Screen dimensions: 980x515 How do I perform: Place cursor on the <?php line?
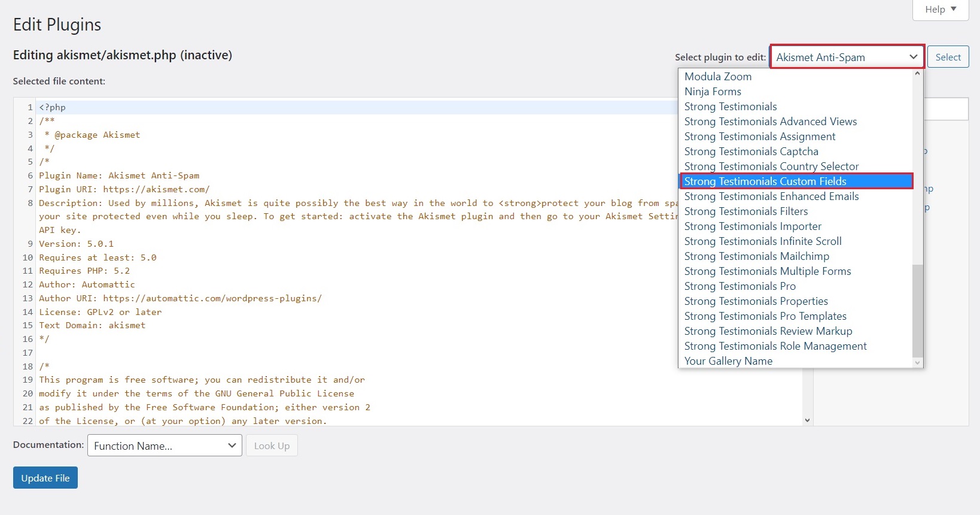[53, 107]
